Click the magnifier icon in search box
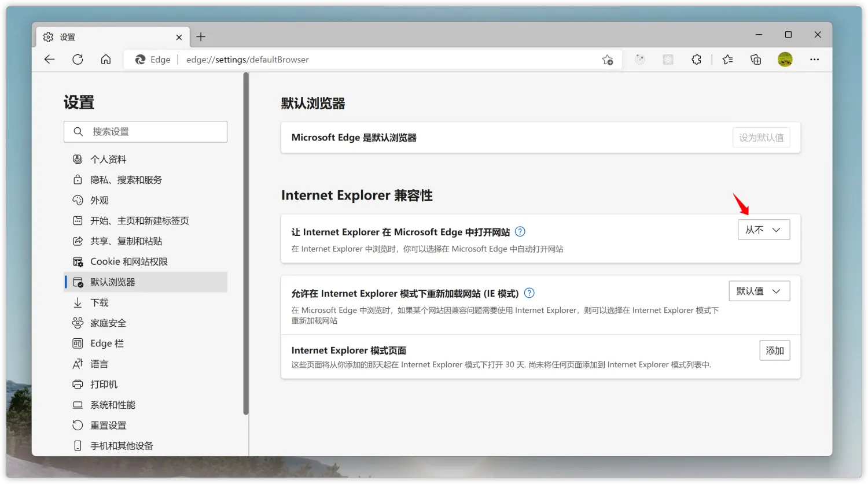 point(78,132)
